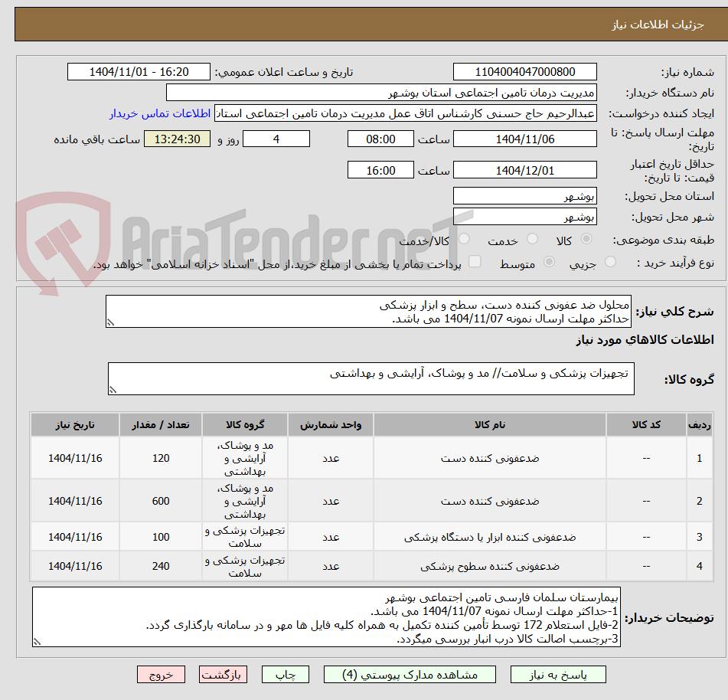Image resolution: width=728 pixels, height=700 pixels.
Task: Click the response deadline date 1404/11/06
Action: point(524,139)
